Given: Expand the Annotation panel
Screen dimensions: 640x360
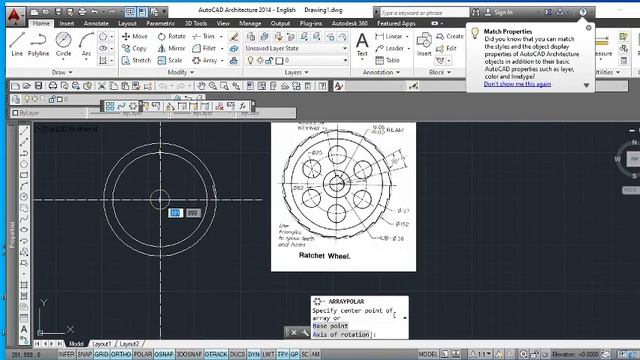Looking at the screenshot, I should coord(381,72).
